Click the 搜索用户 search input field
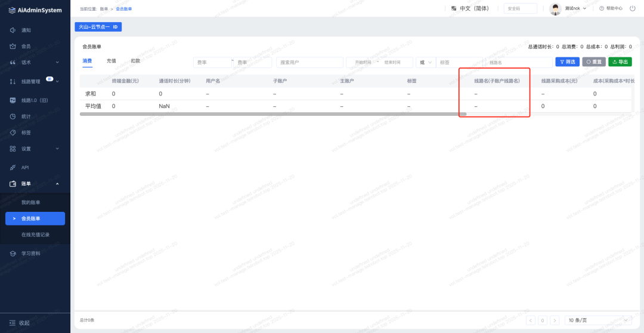 pos(309,62)
